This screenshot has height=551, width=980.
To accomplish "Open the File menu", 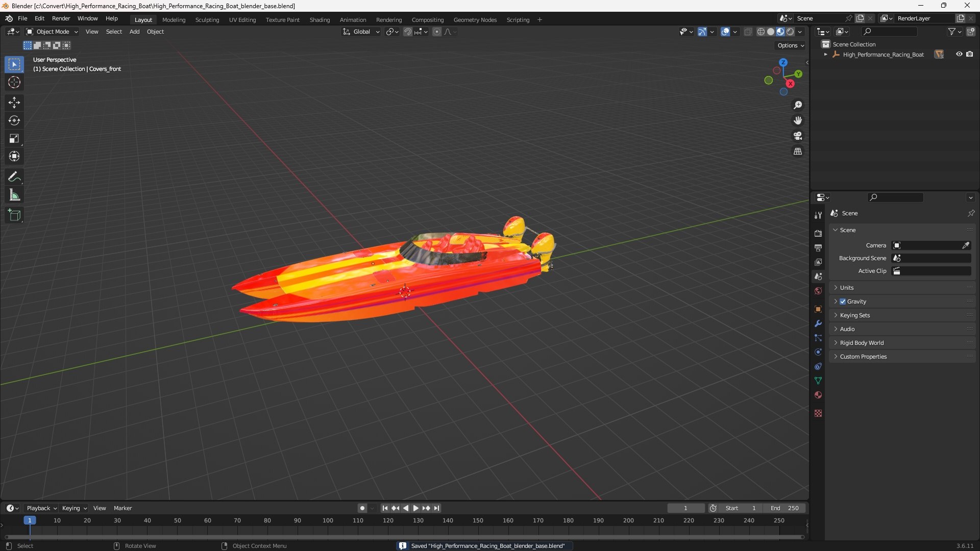I will coord(22,18).
